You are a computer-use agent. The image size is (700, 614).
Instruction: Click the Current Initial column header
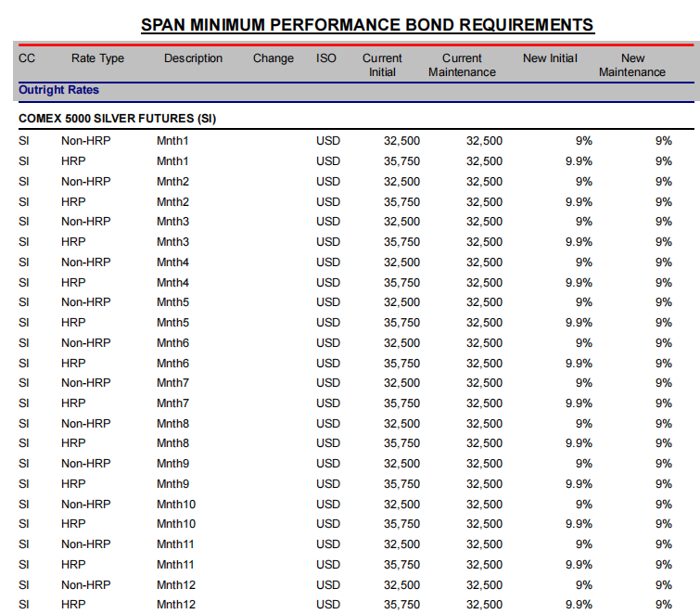click(382, 65)
